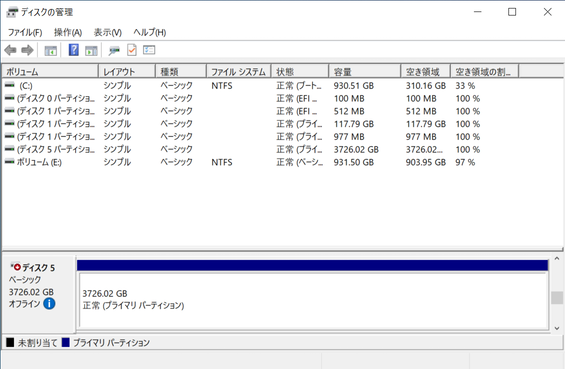Image resolution: width=565 pixels, height=369 pixels.
Task: Click the blue info icon beside オフライン
Action: (x=49, y=304)
